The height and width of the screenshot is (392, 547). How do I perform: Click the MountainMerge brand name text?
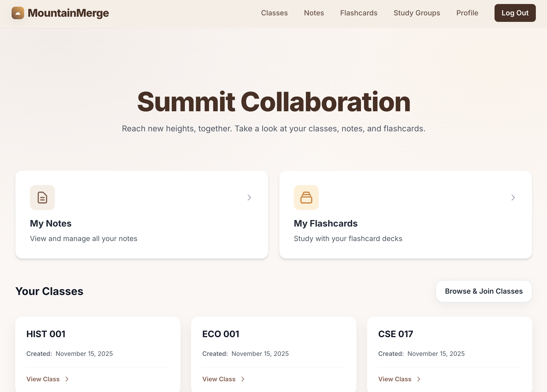tap(68, 13)
